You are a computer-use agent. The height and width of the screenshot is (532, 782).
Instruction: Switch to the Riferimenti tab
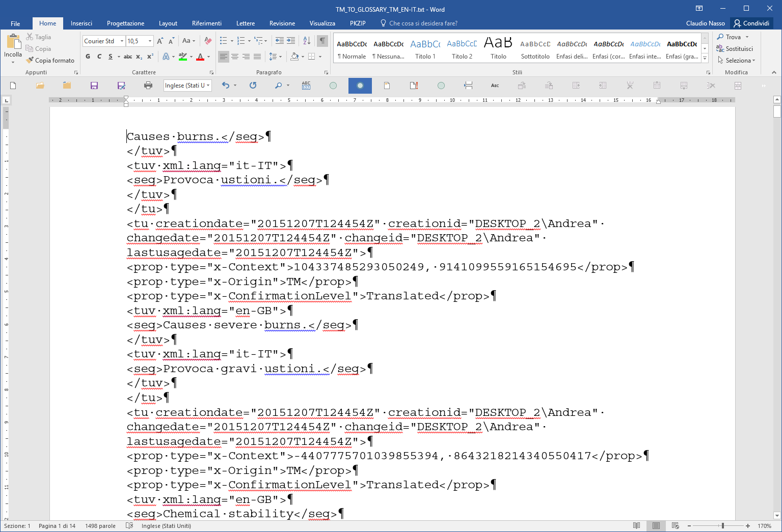pyautogui.click(x=207, y=23)
